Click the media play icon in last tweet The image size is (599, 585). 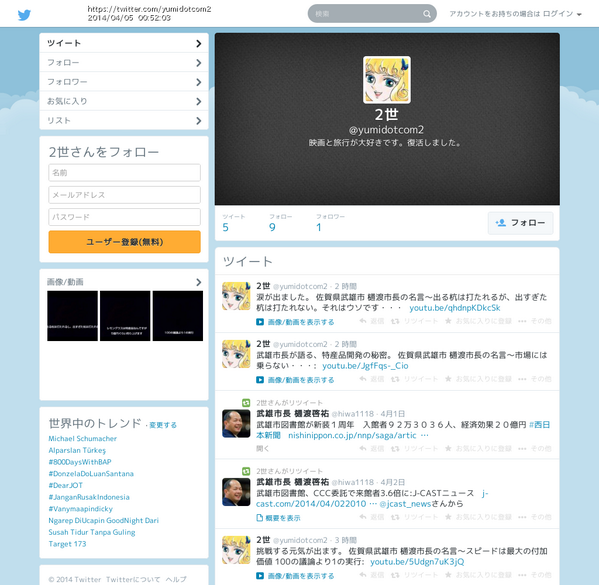tap(260, 576)
